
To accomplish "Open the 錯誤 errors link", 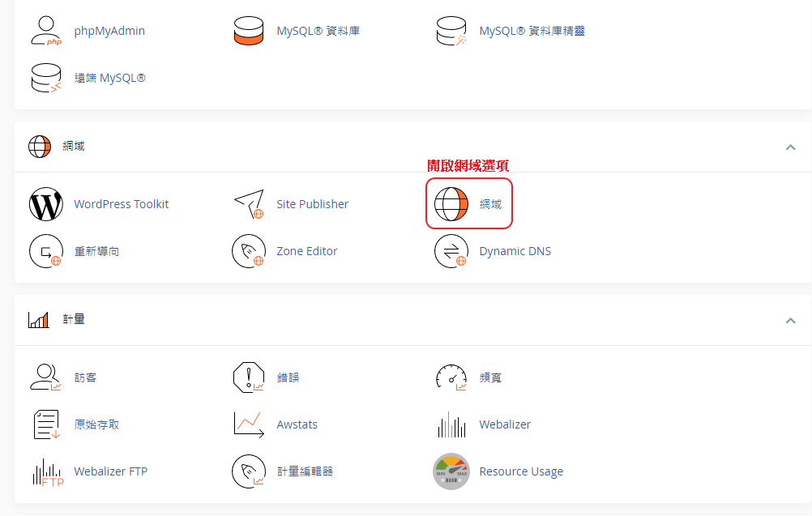I will click(x=288, y=377).
